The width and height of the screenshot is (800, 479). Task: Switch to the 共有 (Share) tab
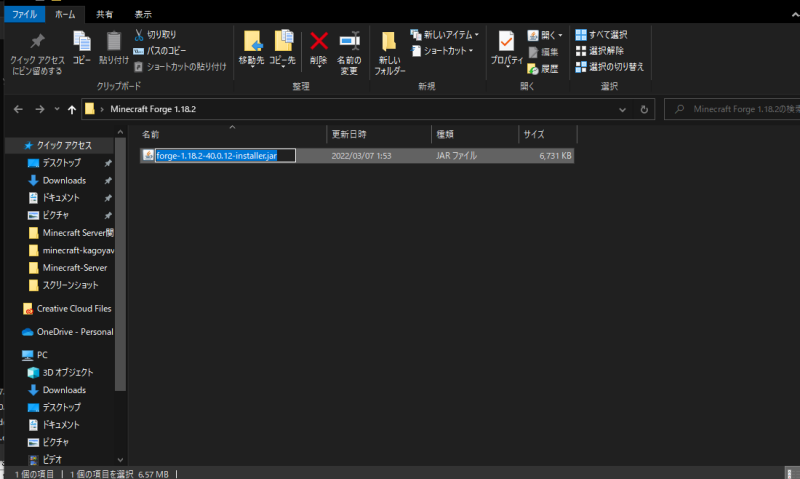click(x=105, y=14)
